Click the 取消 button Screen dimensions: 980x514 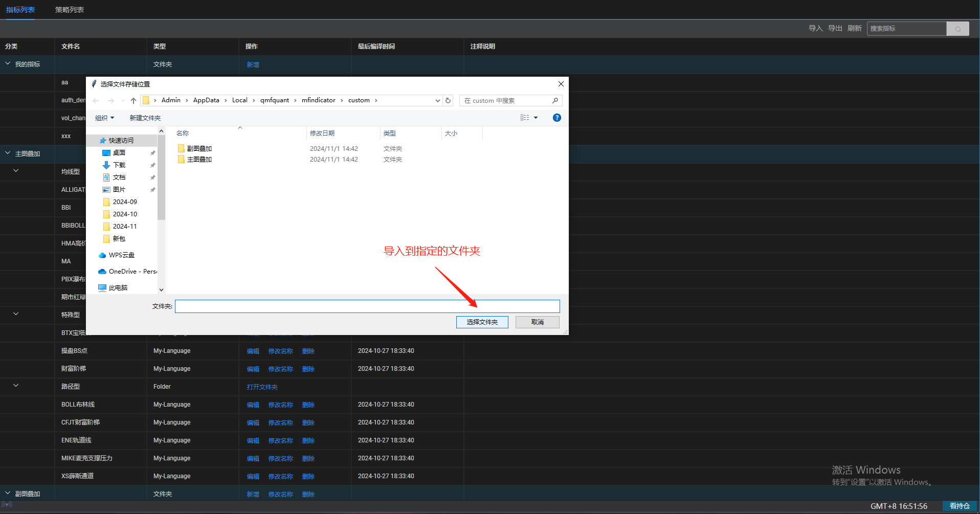(x=537, y=322)
